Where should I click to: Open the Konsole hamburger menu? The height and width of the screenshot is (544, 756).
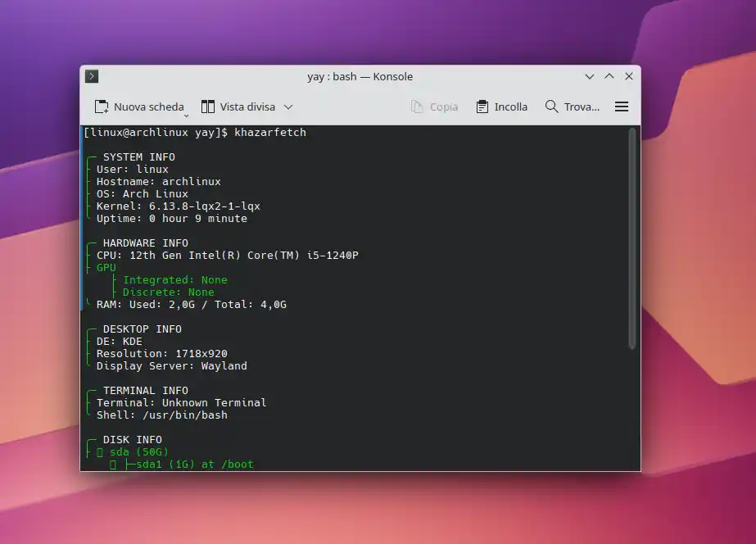pos(622,107)
